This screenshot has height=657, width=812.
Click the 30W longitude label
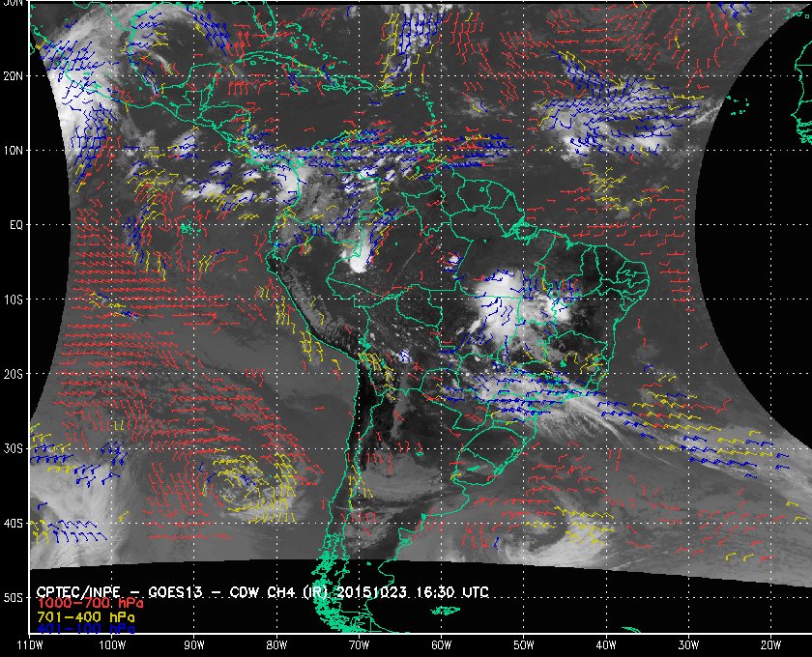pyautogui.click(x=688, y=645)
